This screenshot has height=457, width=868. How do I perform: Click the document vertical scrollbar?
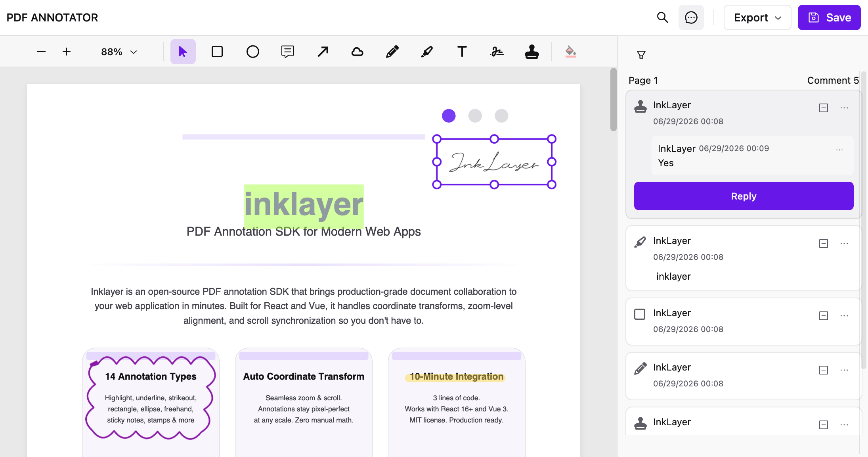coord(614,100)
